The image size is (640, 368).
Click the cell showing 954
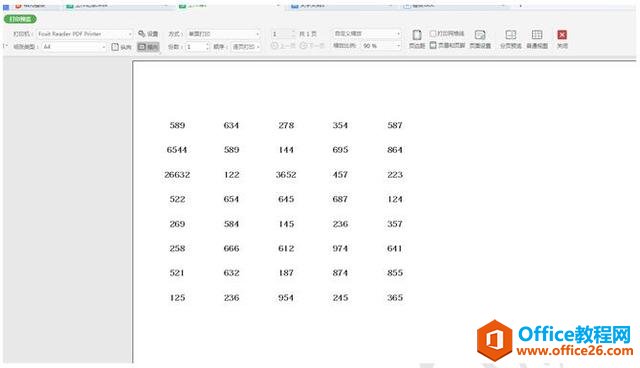point(286,298)
